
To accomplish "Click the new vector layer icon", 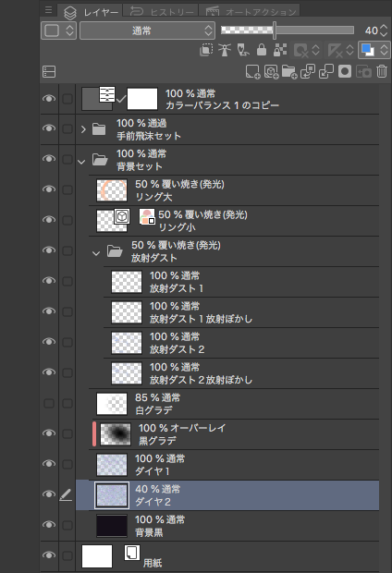I will pyautogui.click(x=271, y=72).
